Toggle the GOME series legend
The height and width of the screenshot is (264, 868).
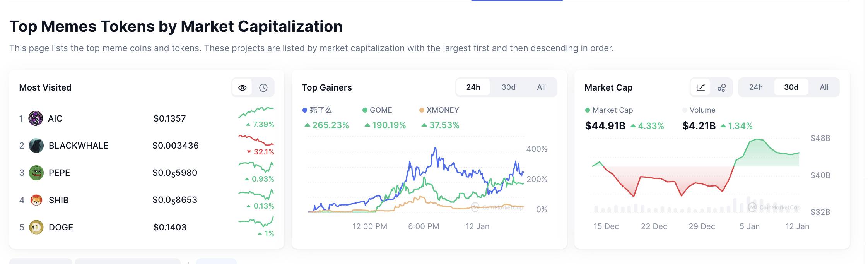pyautogui.click(x=377, y=110)
